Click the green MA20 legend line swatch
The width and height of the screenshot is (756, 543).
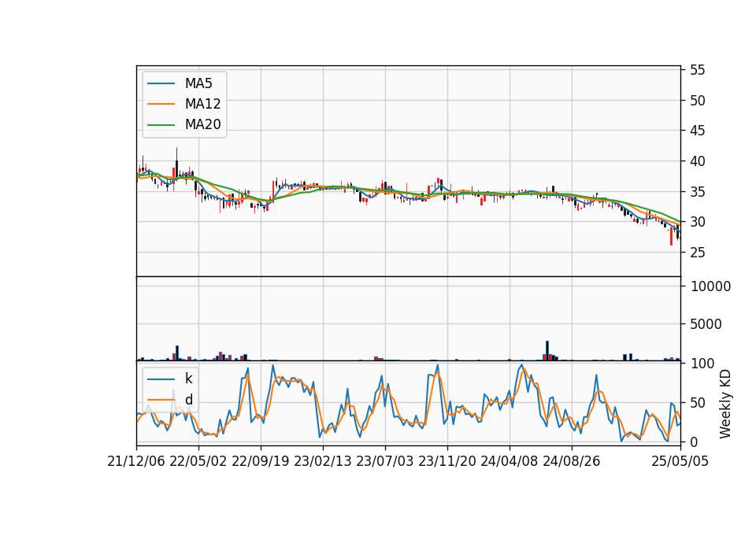[161, 125]
